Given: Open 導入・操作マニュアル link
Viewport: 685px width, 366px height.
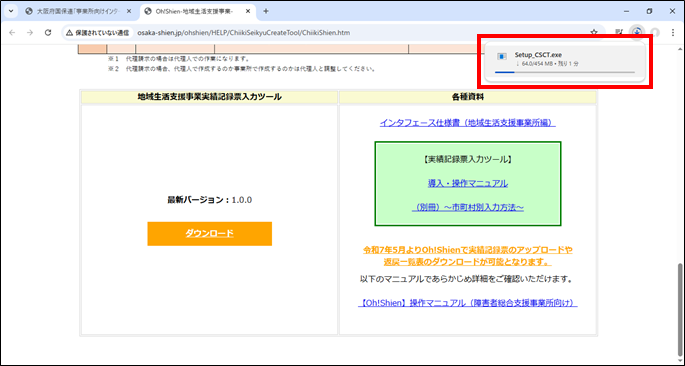Looking at the screenshot, I should pos(468,183).
